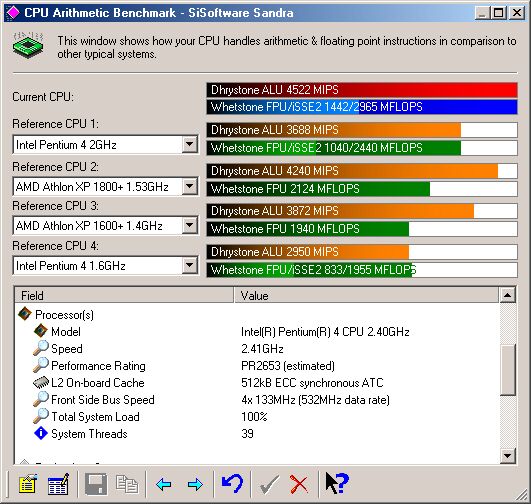Click the System Threads value 39
Screen dimensions: 531x504
coord(247,434)
